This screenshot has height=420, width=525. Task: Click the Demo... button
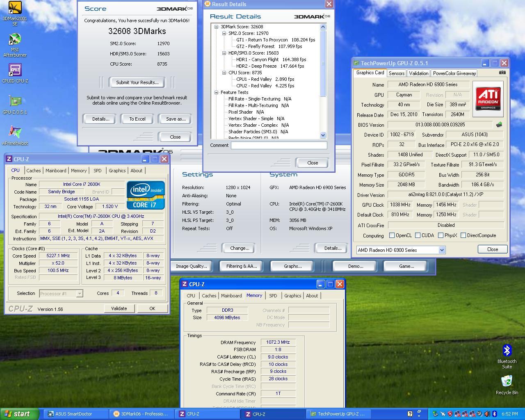click(355, 266)
